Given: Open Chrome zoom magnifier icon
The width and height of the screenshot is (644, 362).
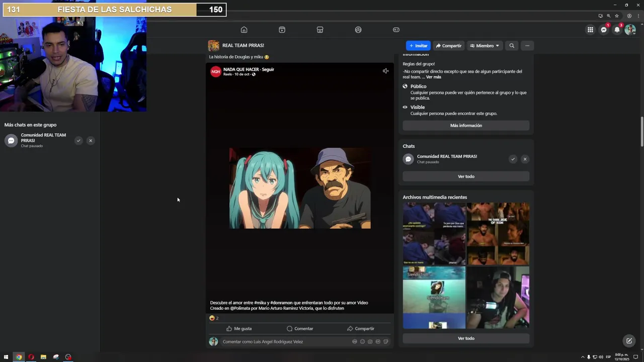Looking at the screenshot, I should pyautogui.click(x=609, y=16).
